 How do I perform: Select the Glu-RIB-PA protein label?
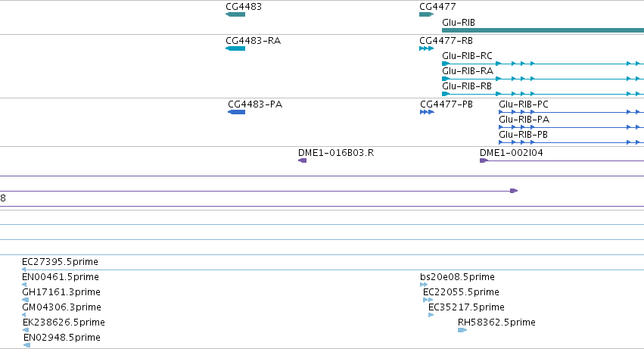tap(524, 120)
